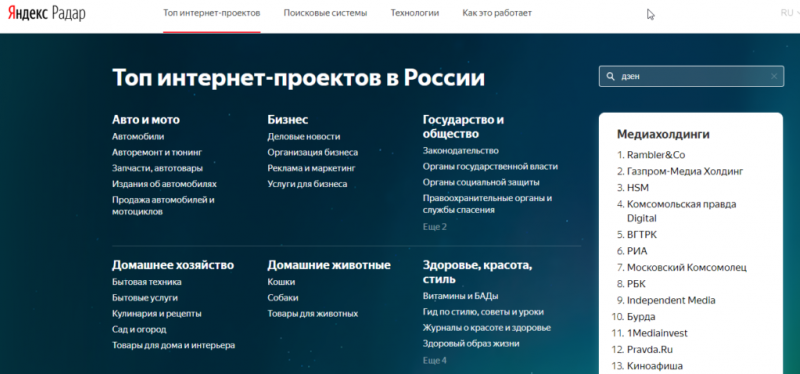800x374 pixels.
Task: Clear the search field with the X
Action: [x=774, y=77]
